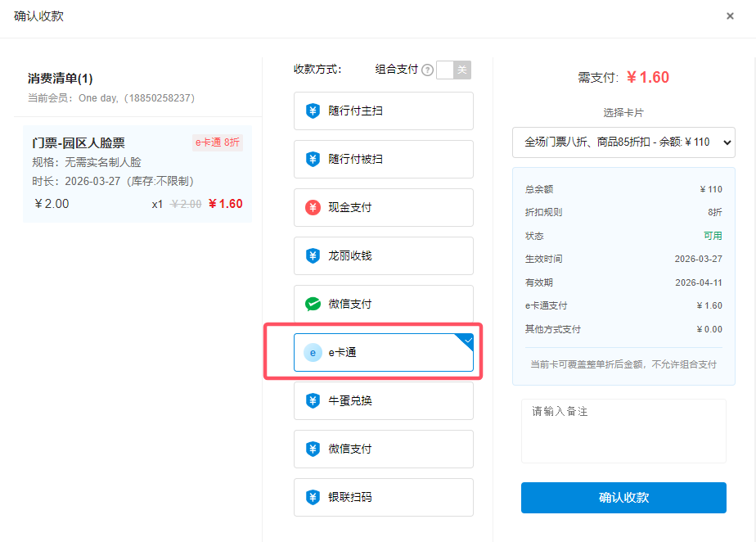This screenshot has width=756, height=542.
Task: Click the blue checkmark corner on e卡通
Action: 467,340
